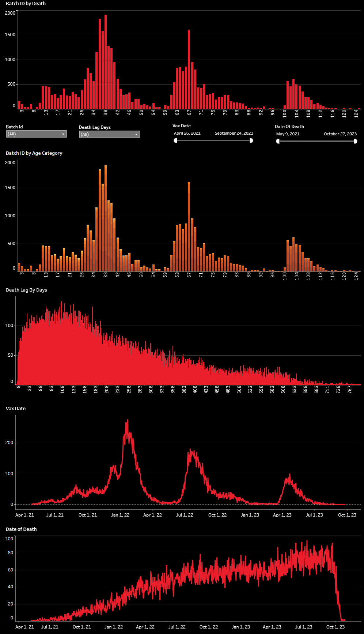
Task: Select the 'Batch ID by Age Category' chart title
Action: 34,153
